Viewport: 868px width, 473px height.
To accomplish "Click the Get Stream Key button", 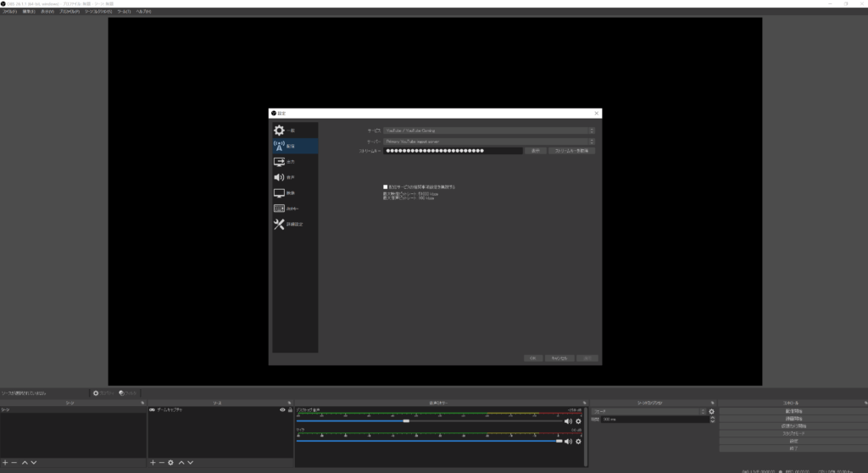I will pos(572,151).
